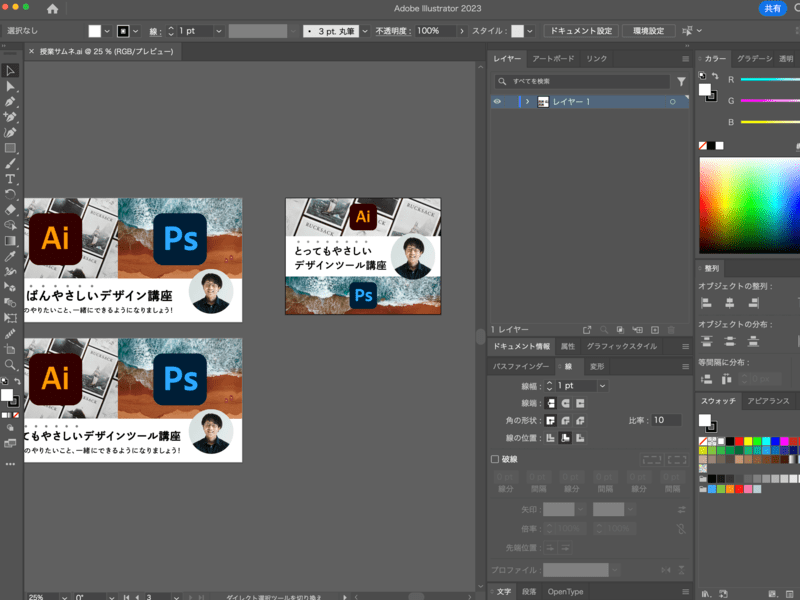Switch to the アートボード tab
The width and height of the screenshot is (800, 600).
point(553,59)
